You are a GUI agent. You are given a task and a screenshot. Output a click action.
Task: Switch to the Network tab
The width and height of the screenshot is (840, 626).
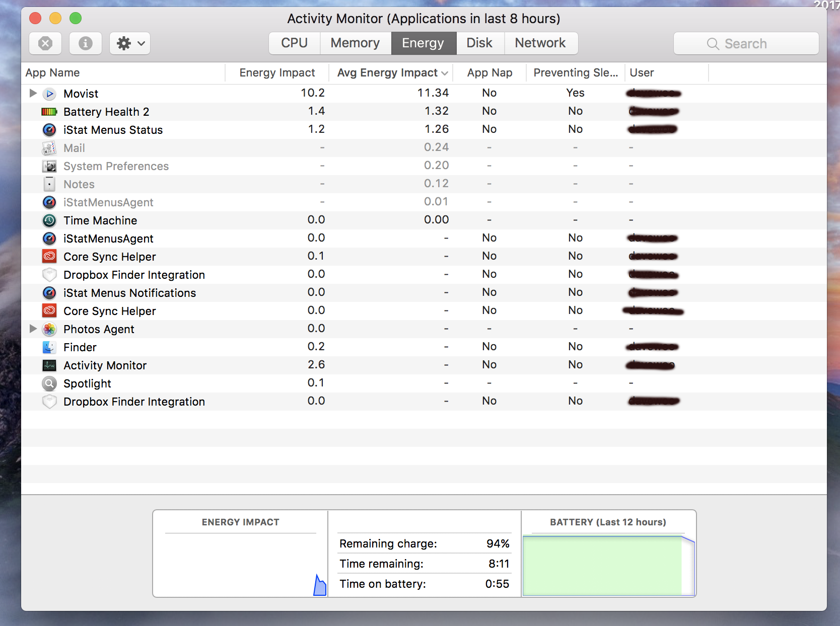pyautogui.click(x=541, y=43)
